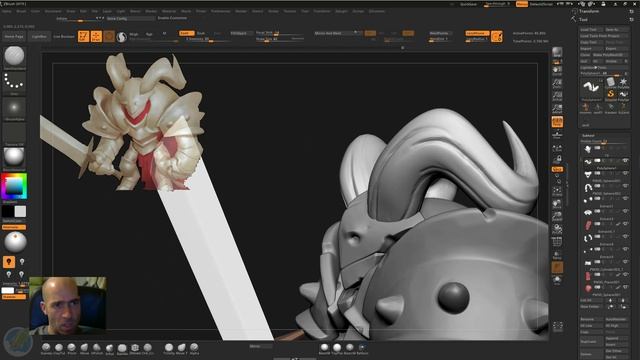Select the ZModeler brush in bottom shelf
This screenshot has width=640, height=360.
click(135, 348)
